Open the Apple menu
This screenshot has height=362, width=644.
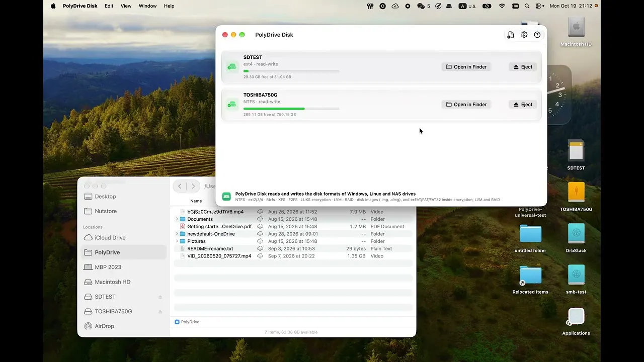pyautogui.click(x=53, y=6)
